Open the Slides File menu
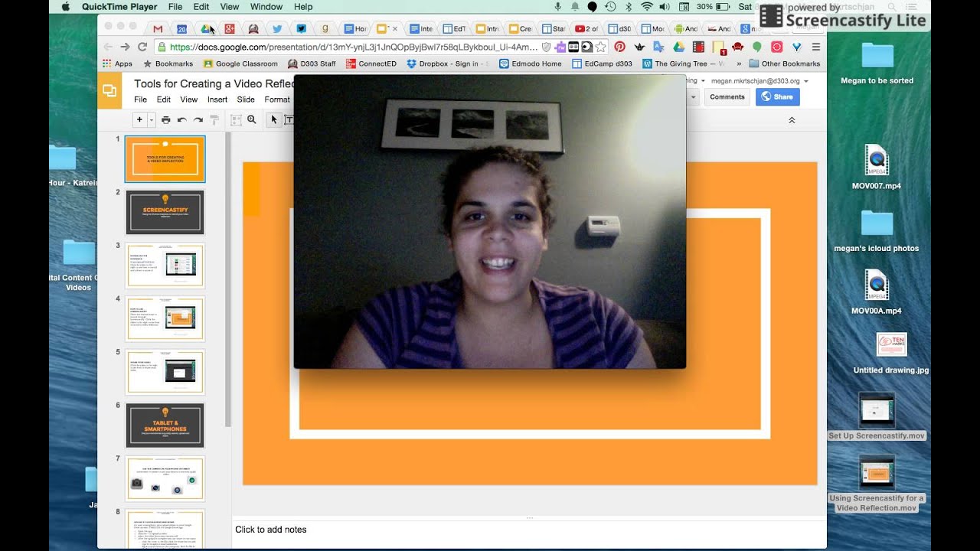 (141, 99)
